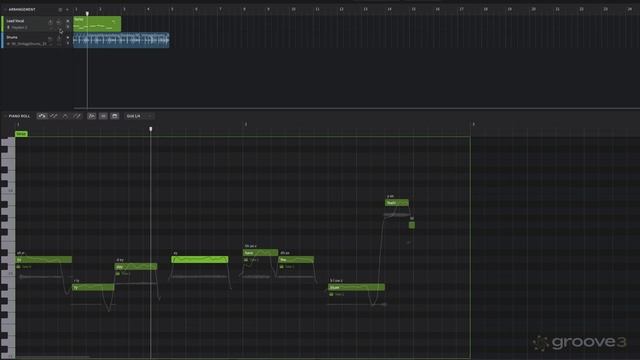Toggle the upper small Drums track button

[x=68, y=38]
